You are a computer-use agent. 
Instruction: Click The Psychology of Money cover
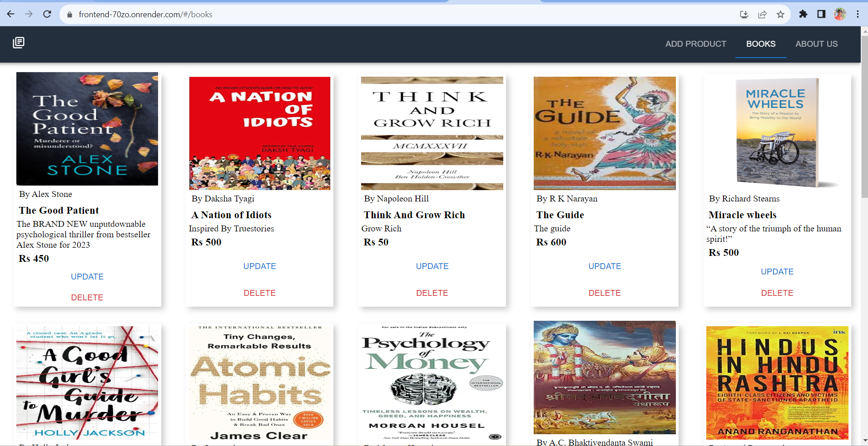point(432,383)
